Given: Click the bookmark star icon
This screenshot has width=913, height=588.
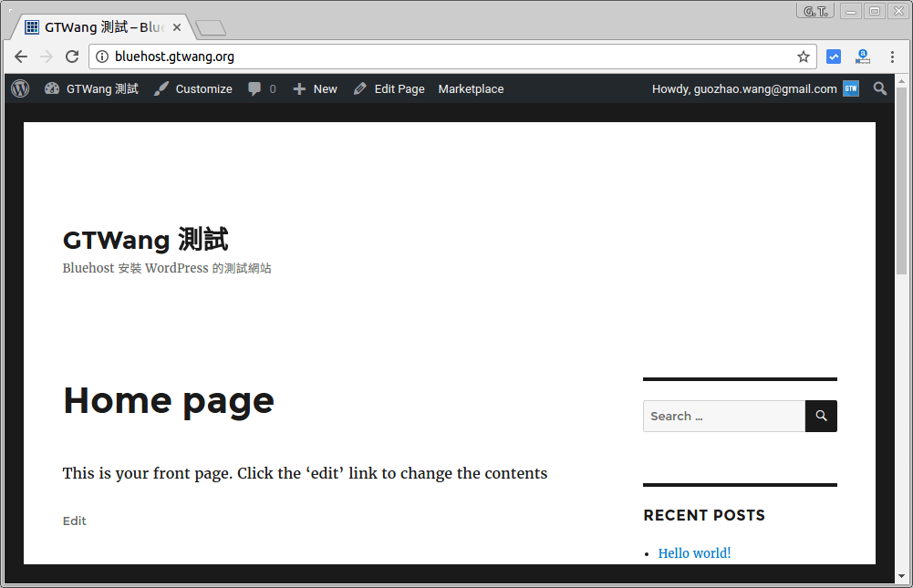Looking at the screenshot, I should click(803, 57).
